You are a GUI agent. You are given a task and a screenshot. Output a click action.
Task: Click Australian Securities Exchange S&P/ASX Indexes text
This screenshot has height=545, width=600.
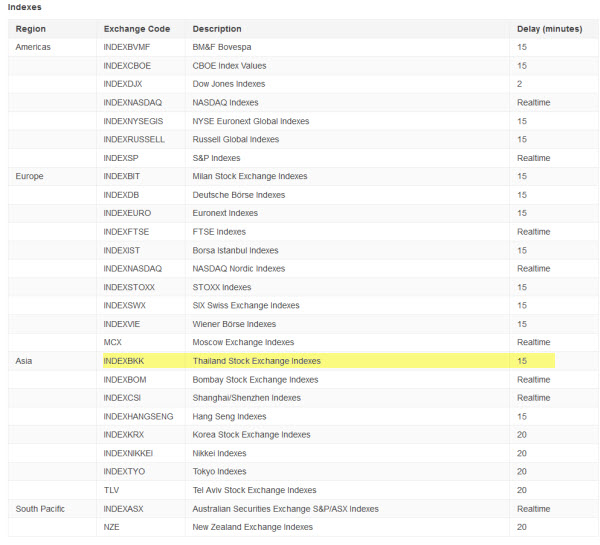click(x=285, y=509)
